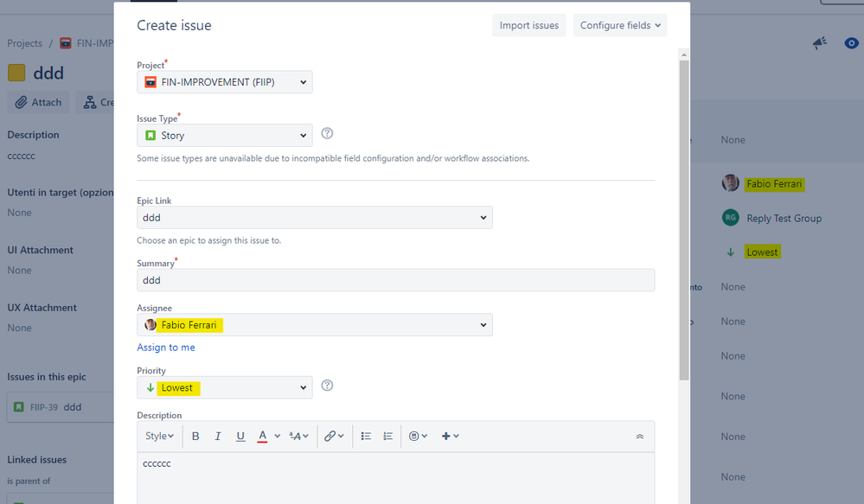Click the scrollbar up arrow in dialog
Image resolution: width=864 pixels, height=504 pixels.
click(684, 54)
